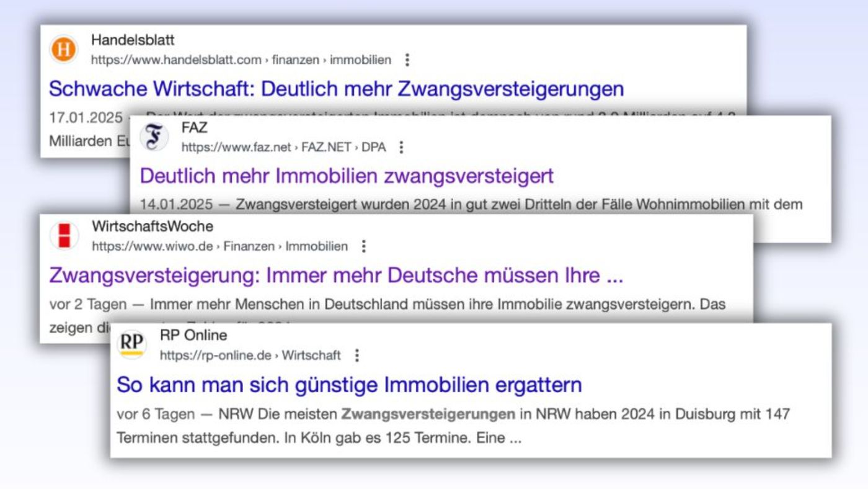
Task: Click the 'WirtschaftsWoche' source name
Action: point(153,227)
